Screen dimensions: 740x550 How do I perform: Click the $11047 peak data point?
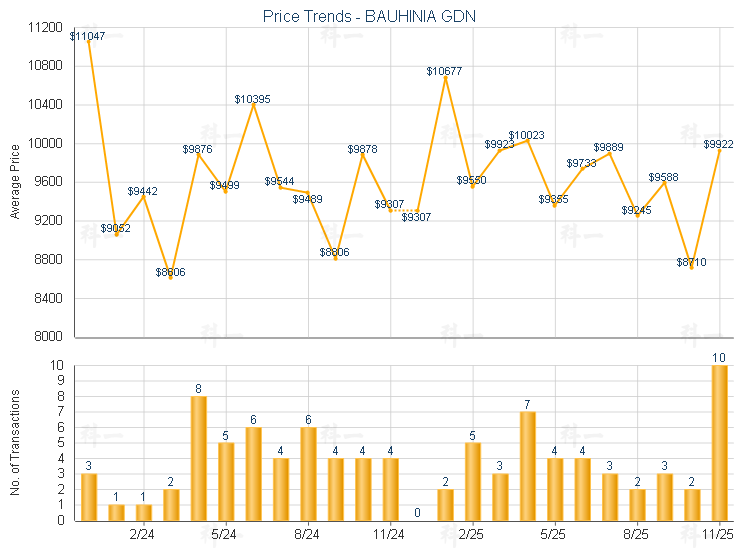click(89, 37)
